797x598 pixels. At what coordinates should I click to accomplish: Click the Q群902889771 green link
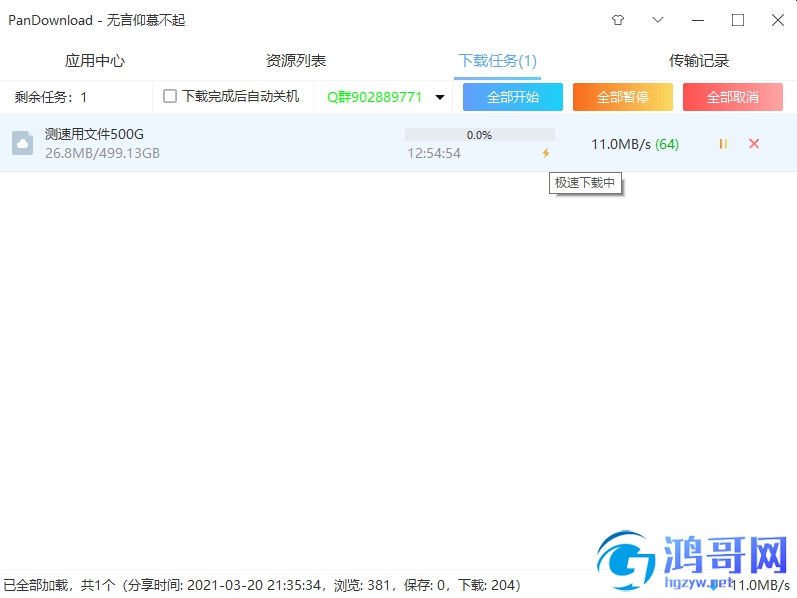pyautogui.click(x=375, y=97)
